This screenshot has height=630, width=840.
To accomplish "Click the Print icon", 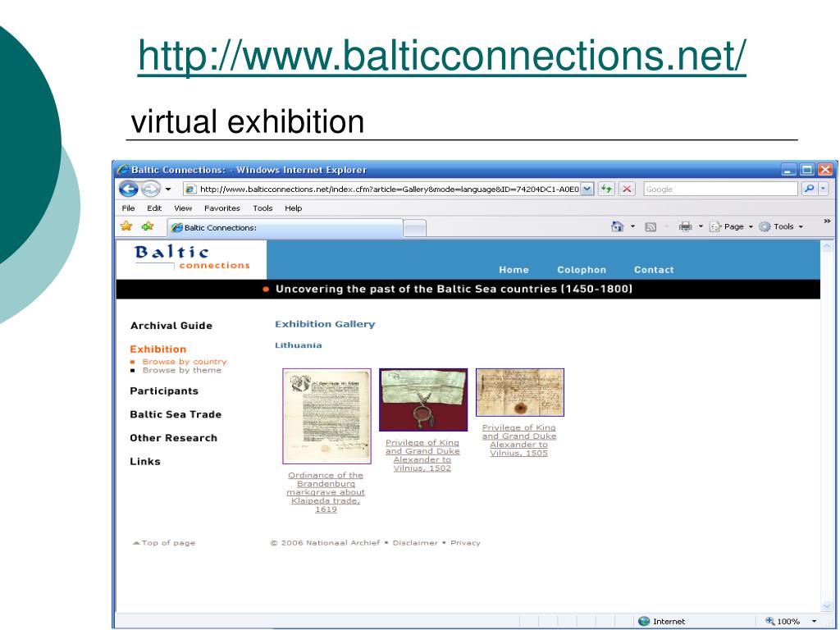I will click(685, 226).
